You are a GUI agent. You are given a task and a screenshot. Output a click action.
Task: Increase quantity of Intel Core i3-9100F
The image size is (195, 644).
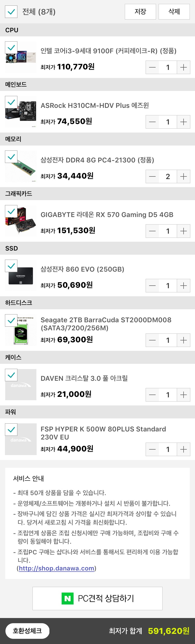[x=184, y=67]
